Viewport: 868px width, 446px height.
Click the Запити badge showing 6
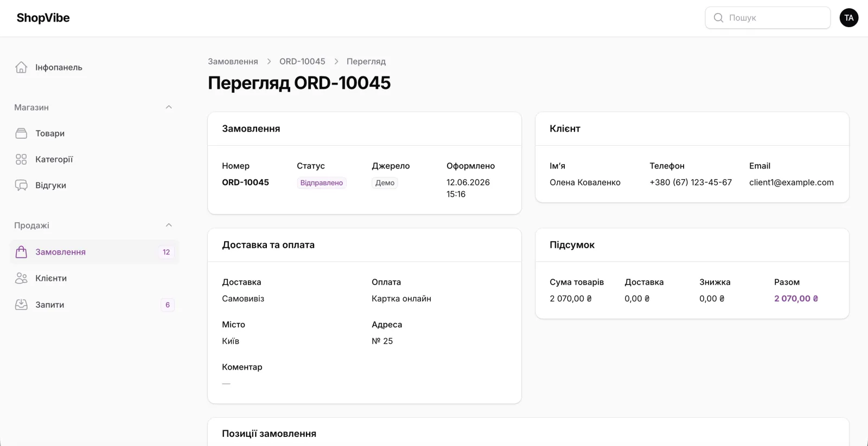[x=168, y=305]
